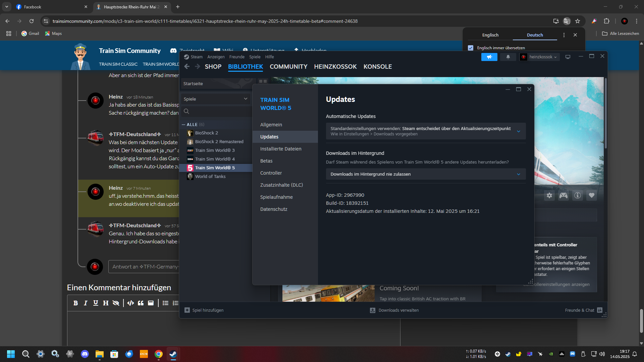The height and width of the screenshot is (362, 644).
Task: Insert quote in comment editor
Action: [141, 303]
